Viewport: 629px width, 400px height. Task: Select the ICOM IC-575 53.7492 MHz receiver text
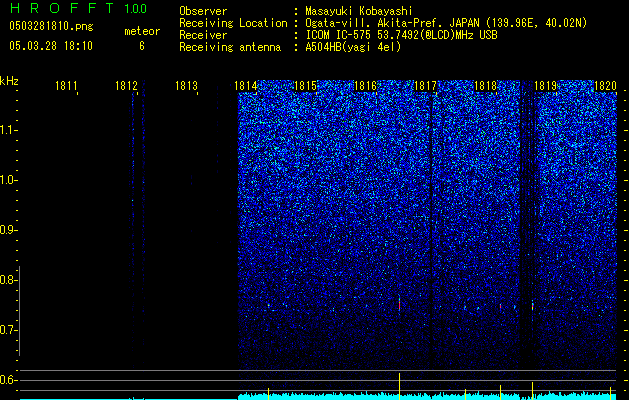tap(401, 35)
